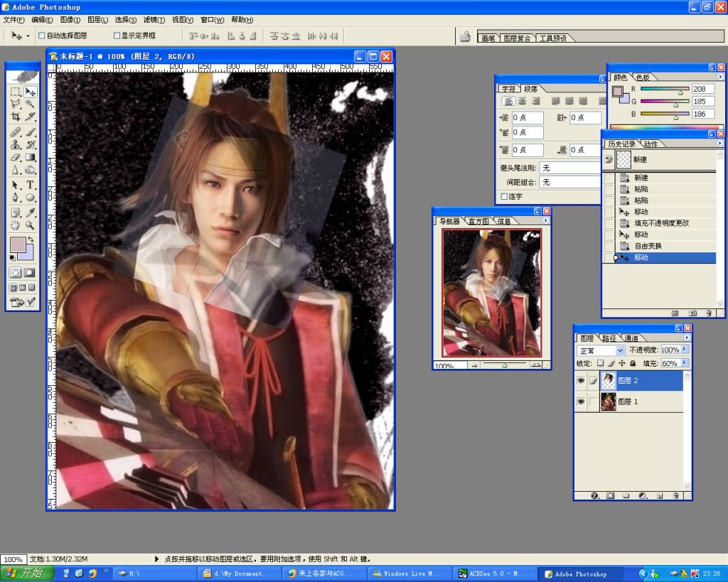This screenshot has height=582, width=728.
Task: Select the Magic Wand tool
Action: [x=31, y=104]
